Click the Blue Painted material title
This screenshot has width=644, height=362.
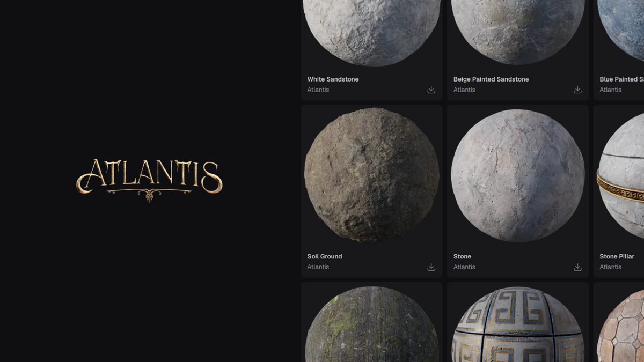621,79
